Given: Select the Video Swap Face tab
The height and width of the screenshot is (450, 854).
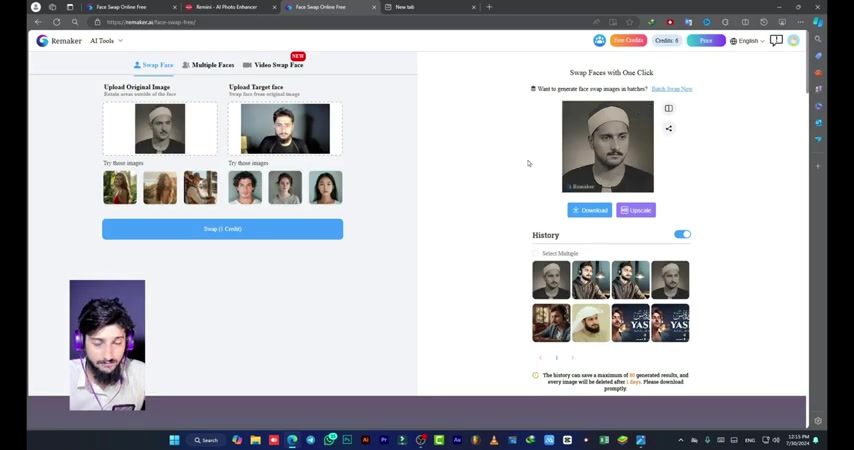Looking at the screenshot, I should [x=273, y=65].
